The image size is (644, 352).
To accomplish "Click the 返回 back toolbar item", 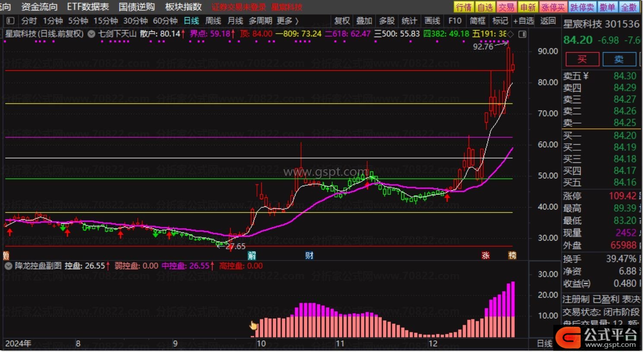I will [x=548, y=21].
